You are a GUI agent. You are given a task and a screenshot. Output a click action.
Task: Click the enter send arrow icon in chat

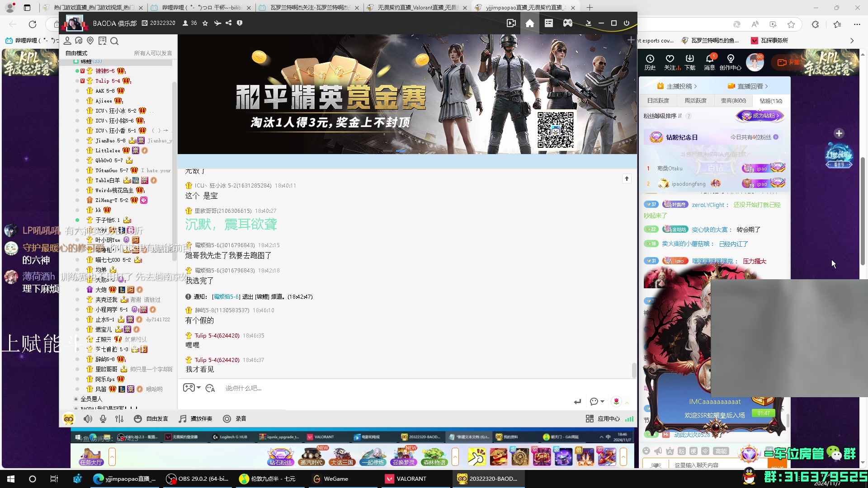coord(577,402)
